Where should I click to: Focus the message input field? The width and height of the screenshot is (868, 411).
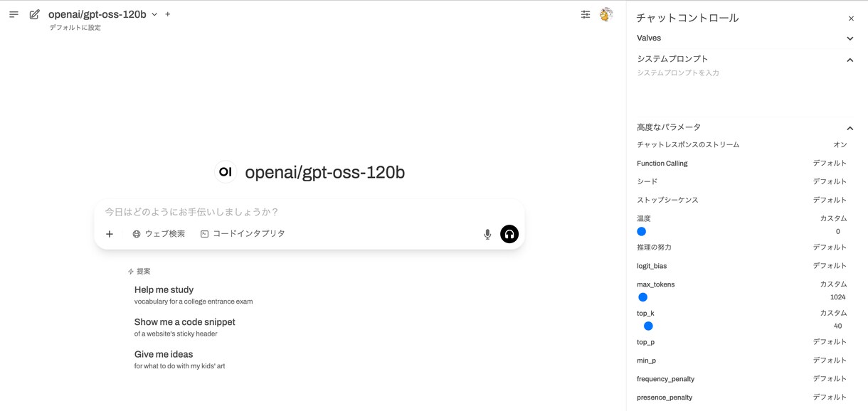click(x=309, y=212)
